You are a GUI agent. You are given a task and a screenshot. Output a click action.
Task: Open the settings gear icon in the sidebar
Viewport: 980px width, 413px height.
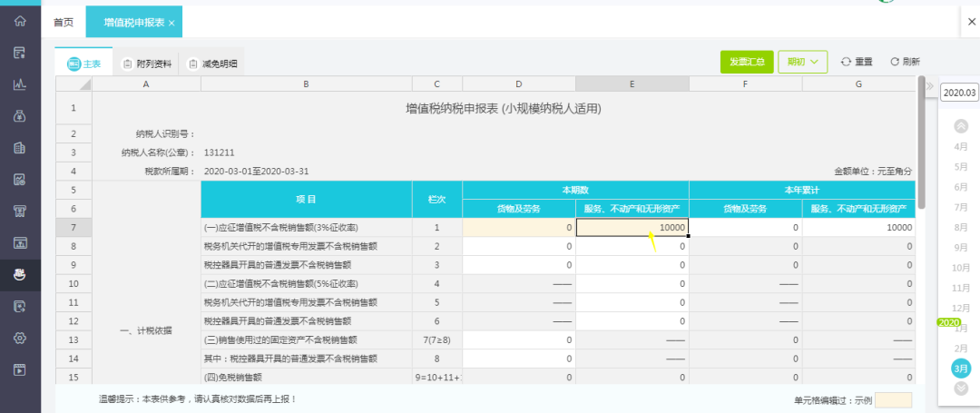(x=20, y=338)
